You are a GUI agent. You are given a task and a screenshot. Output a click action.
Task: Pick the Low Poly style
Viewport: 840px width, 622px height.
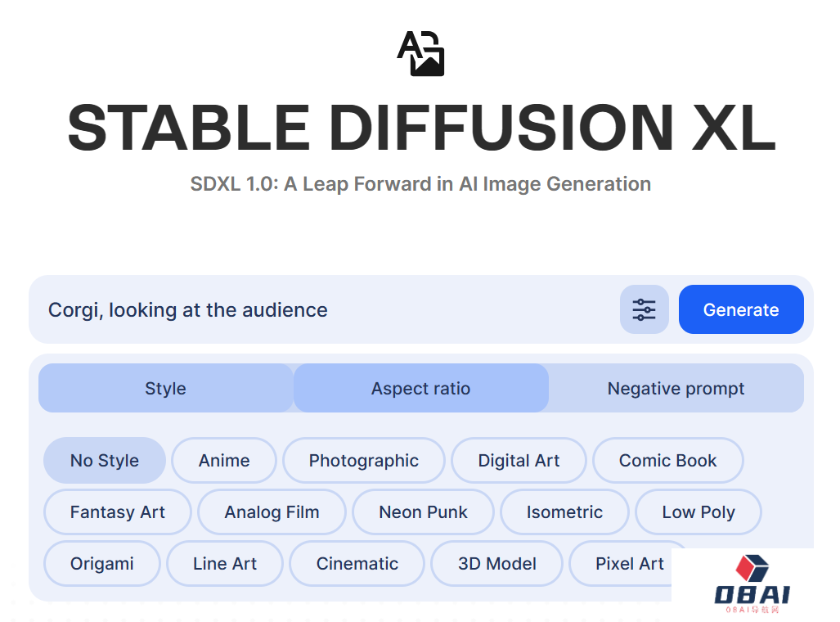pos(699,512)
